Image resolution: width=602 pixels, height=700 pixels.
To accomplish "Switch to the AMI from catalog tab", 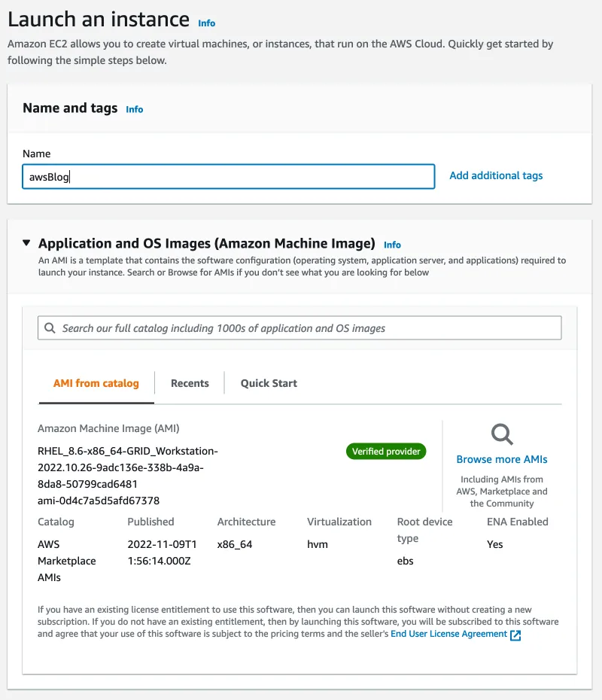I will [x=96, y=383].
